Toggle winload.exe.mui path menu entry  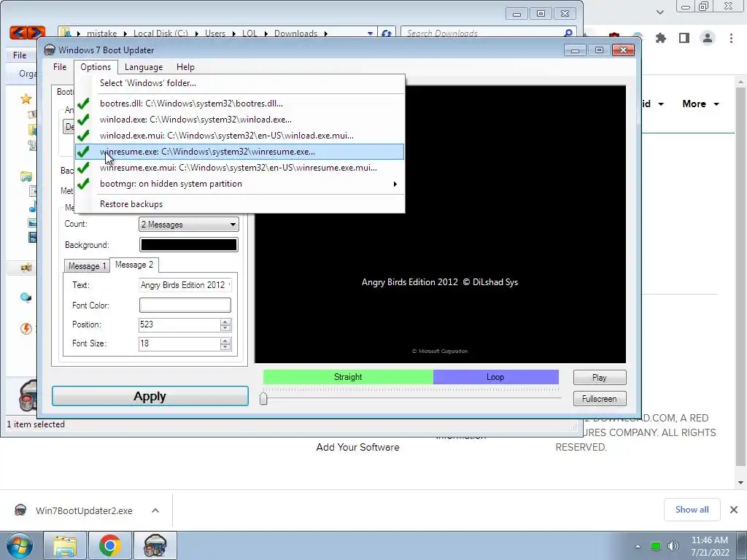(x=240, y=136)
